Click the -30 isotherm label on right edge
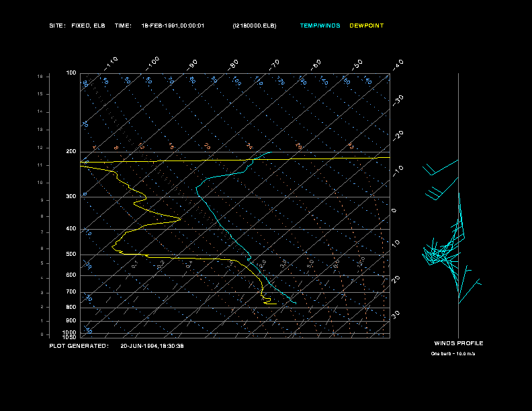 click(x=398, y=101)
